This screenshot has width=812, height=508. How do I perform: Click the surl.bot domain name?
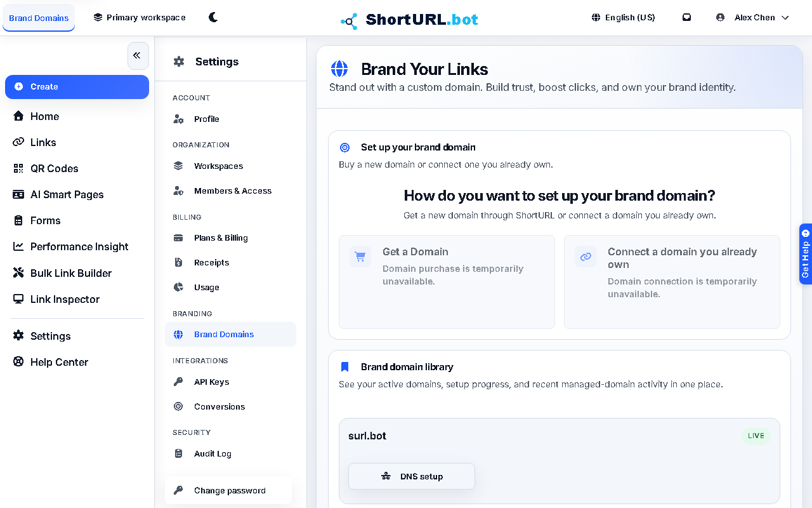[x=367, y=436]
